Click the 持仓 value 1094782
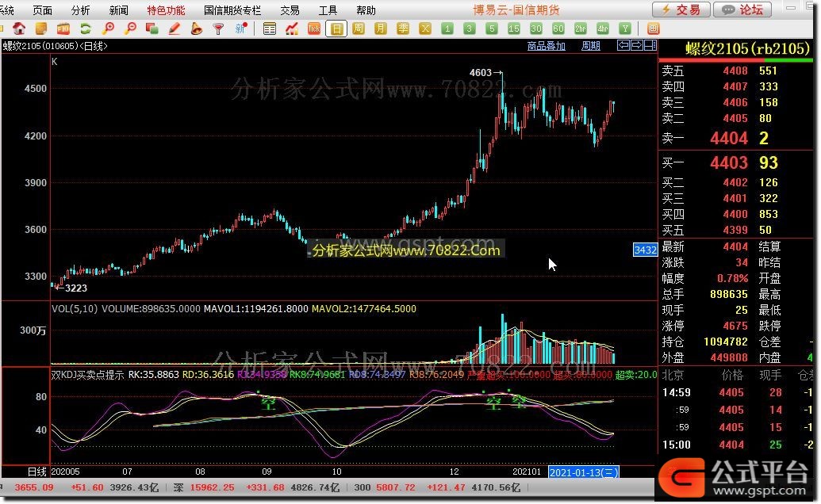821x504 pixels. pyautogui.click(x=726, y=342)
